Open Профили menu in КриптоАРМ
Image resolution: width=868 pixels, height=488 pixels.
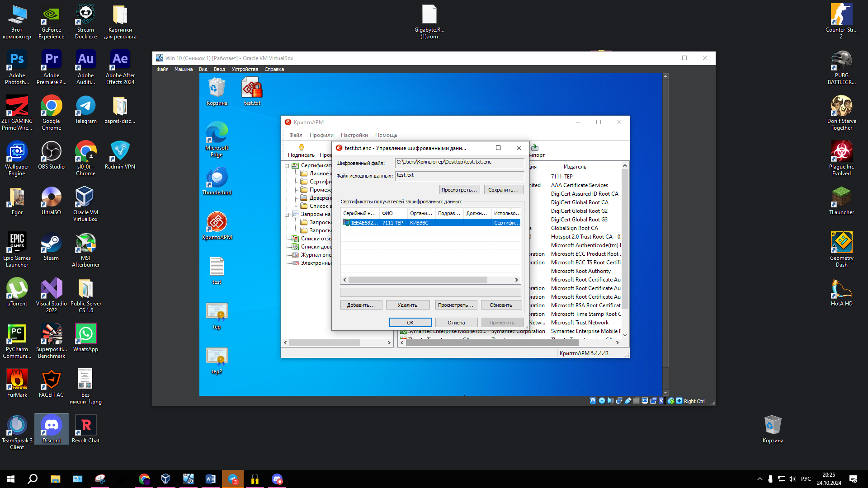[x=321, y=135]
